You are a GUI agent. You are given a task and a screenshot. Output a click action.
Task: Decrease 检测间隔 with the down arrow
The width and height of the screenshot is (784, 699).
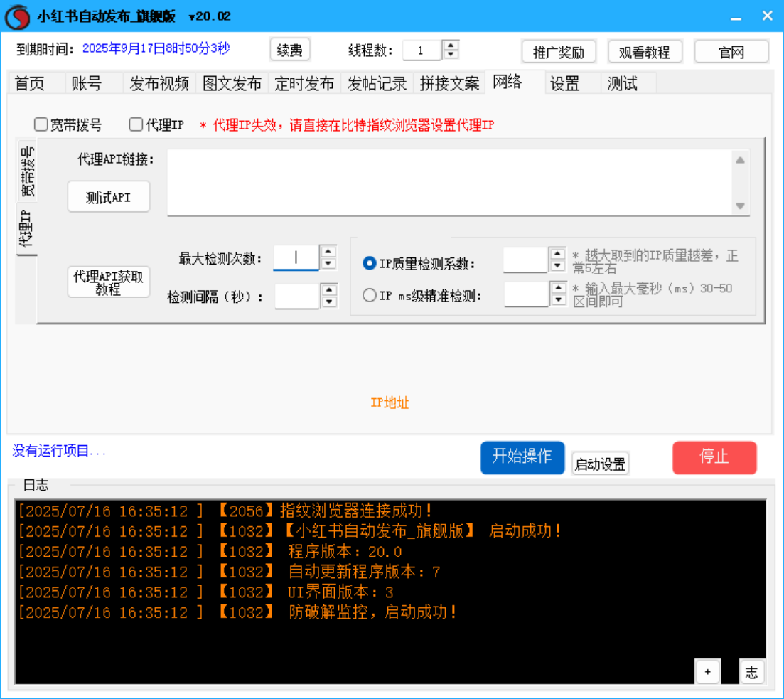point(329,302)
